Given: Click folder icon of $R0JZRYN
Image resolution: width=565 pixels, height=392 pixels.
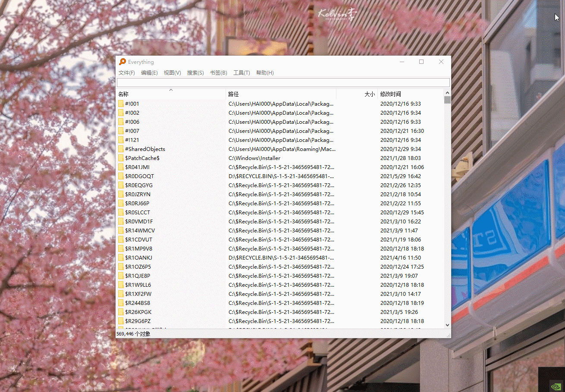Looking at the screenshot, I should 121,194.
